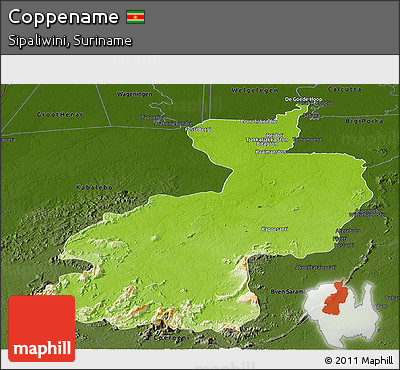Select the Witti Bergi place label
Image resolution: width=400 pixels, height=370 pixels.
tap(198, 129)
